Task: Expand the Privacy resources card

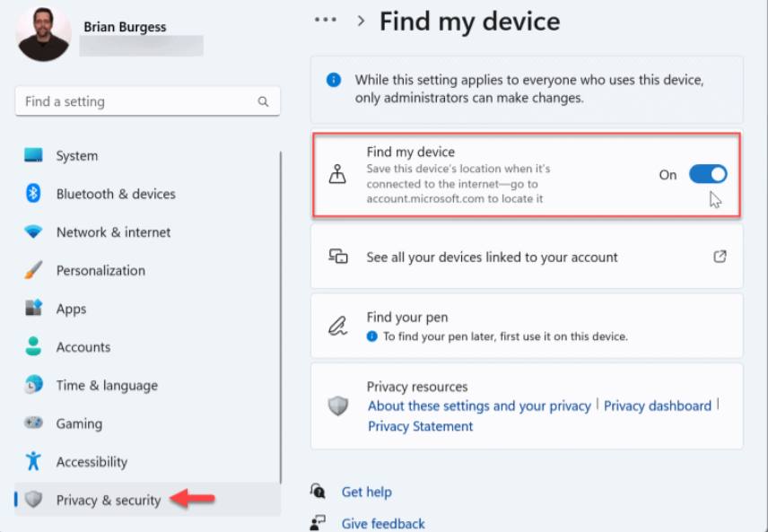Action: coord(527,406)
